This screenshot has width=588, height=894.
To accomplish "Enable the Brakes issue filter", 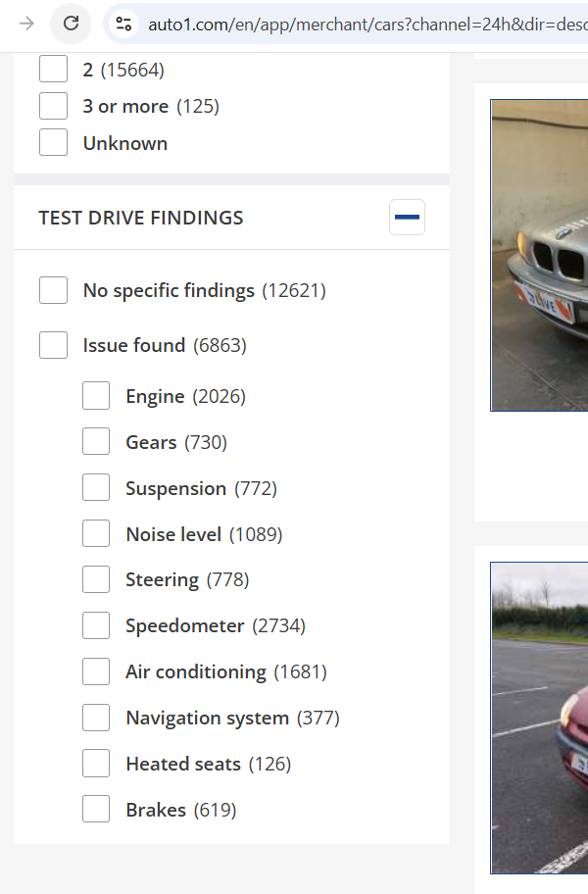I will click(x=96, y=810).
